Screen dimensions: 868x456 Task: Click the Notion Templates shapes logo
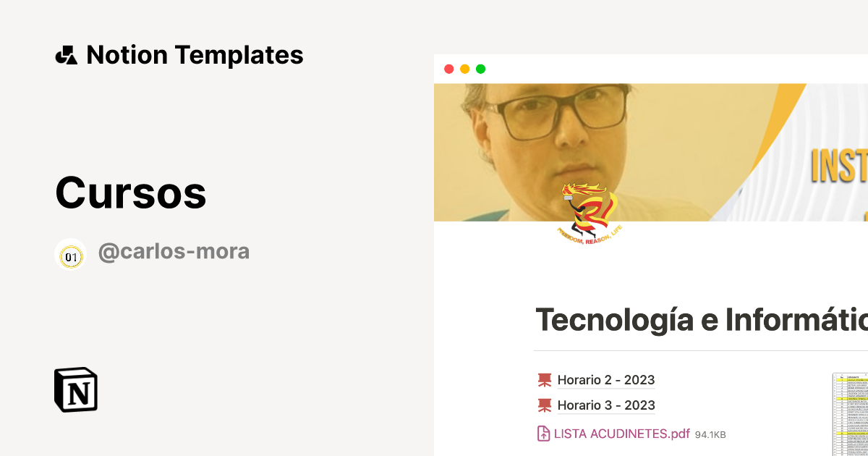pos(66,54)
